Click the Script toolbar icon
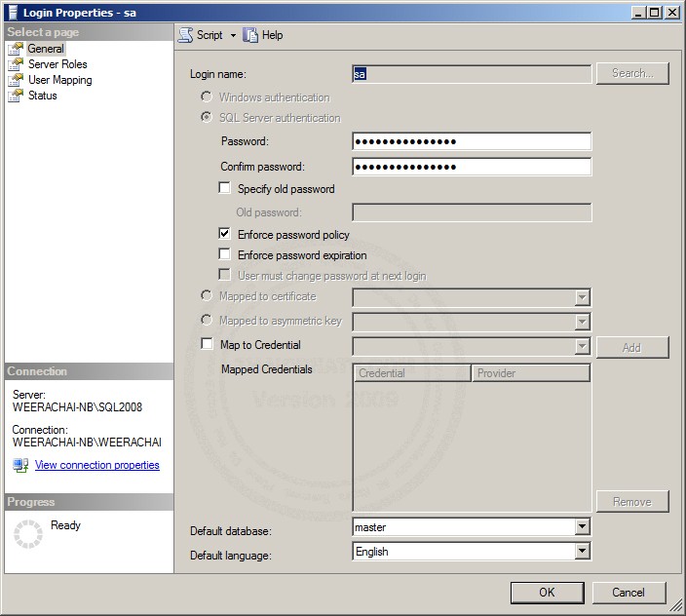 (185, 35)
